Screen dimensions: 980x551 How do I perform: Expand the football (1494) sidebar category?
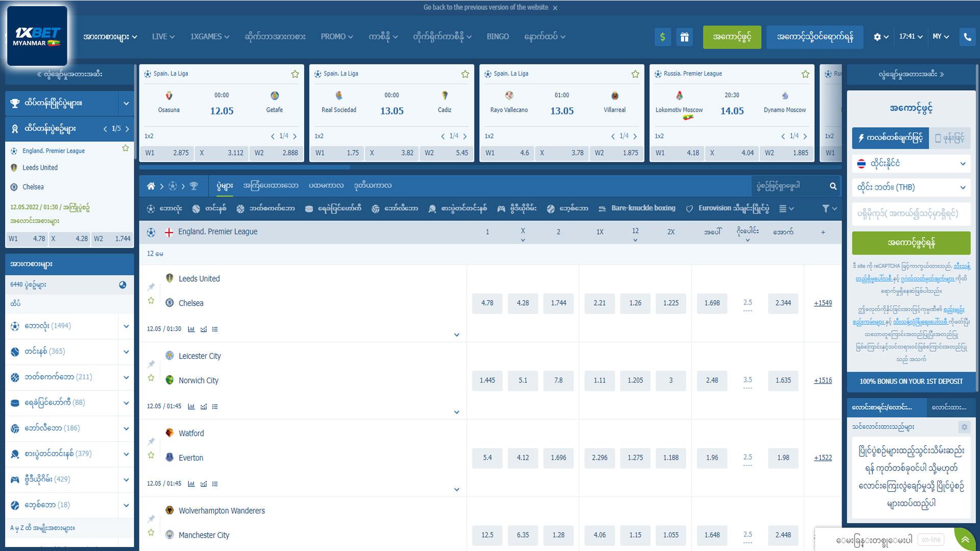[x=126, y=327]
